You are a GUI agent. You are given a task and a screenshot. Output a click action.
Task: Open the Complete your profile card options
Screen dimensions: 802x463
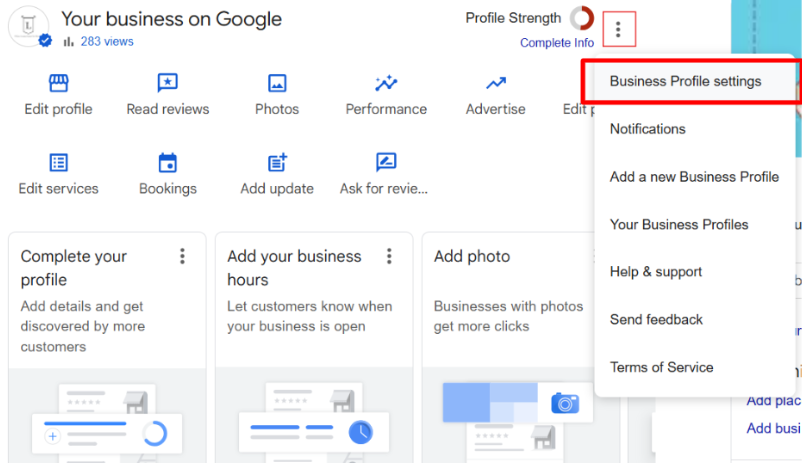182,256
